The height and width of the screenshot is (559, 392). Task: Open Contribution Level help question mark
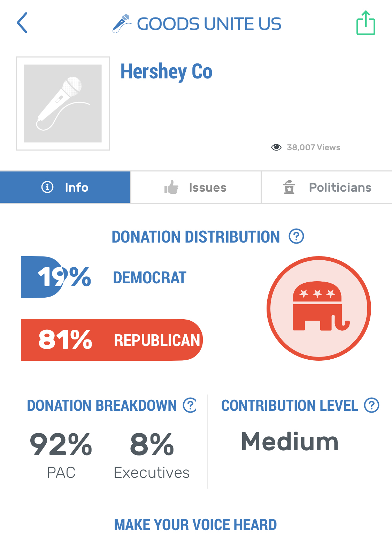point(371,405)
